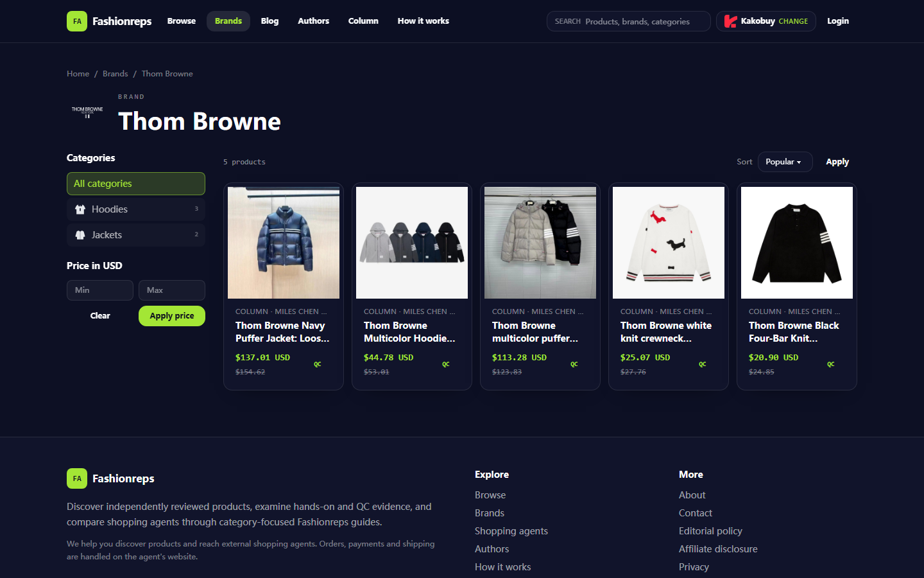
Task: Open Affiliate disclosure footer link
Action: pos(718,549)
